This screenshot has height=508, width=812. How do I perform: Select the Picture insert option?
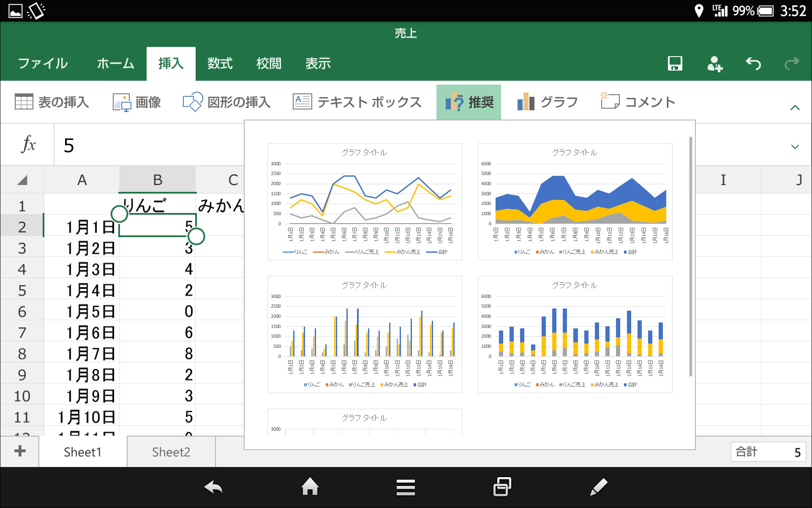[137, 102]
